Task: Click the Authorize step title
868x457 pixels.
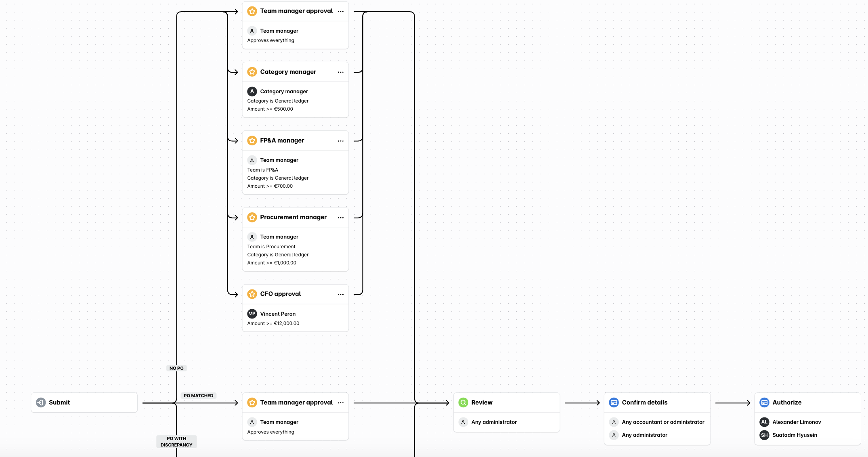Action: tap(787, 402)
